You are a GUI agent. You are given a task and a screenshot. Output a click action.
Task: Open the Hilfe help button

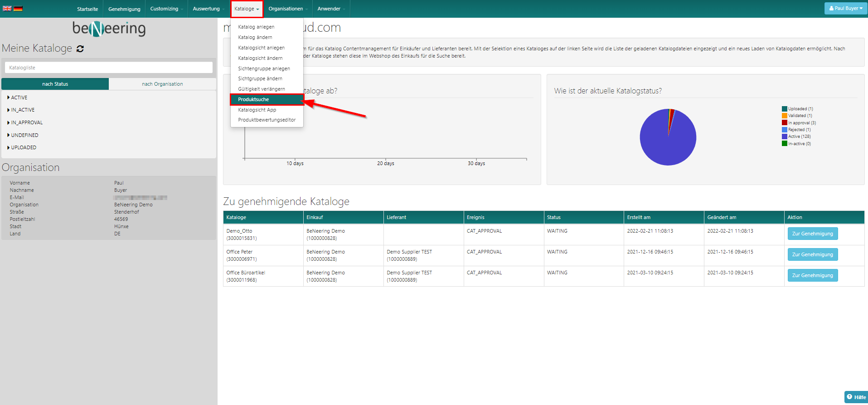pos(856,397)
